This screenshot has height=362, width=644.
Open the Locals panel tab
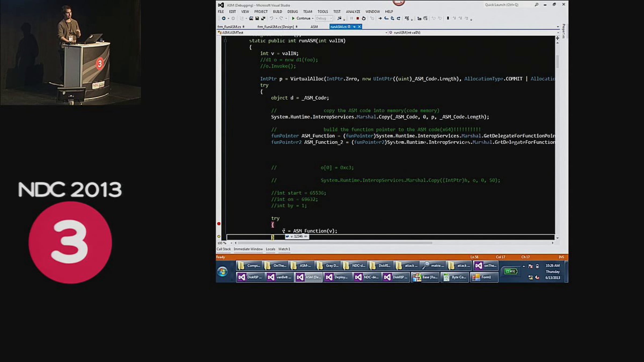point(270,249)
